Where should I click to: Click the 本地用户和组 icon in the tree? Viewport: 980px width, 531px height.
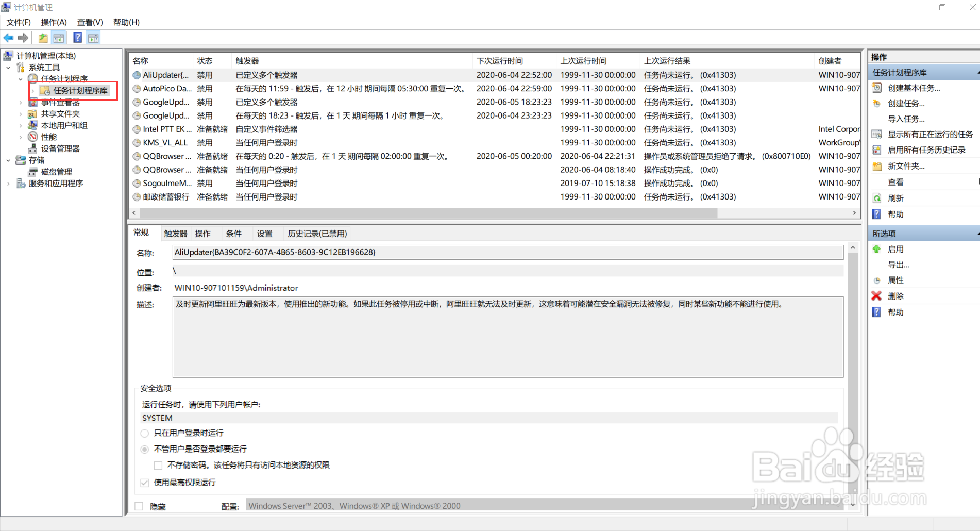(x=33, y=125)
